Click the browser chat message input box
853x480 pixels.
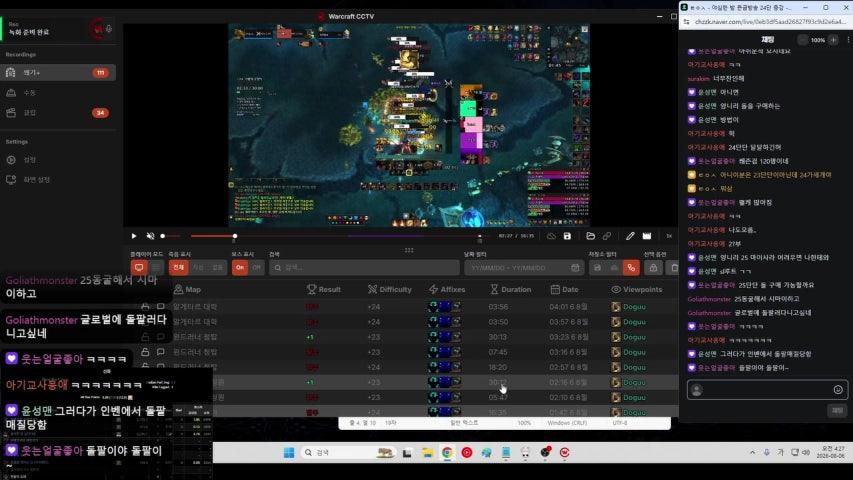click(767, 390)
